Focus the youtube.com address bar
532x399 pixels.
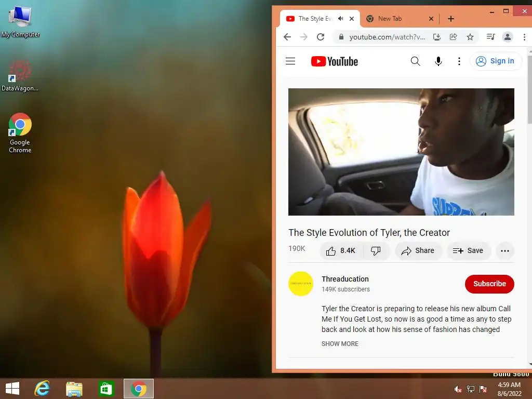pyautogui.click(x=387, y=37)
